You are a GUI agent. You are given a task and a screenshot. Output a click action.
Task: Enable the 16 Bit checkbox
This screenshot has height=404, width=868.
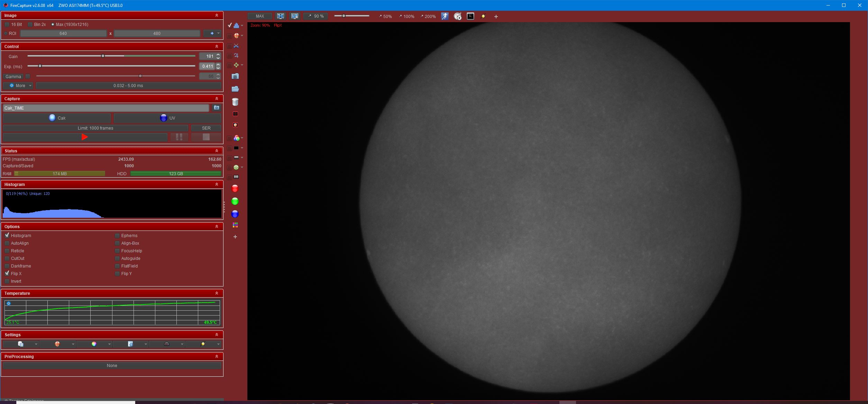pyautogui.click(x=7, y=25)
